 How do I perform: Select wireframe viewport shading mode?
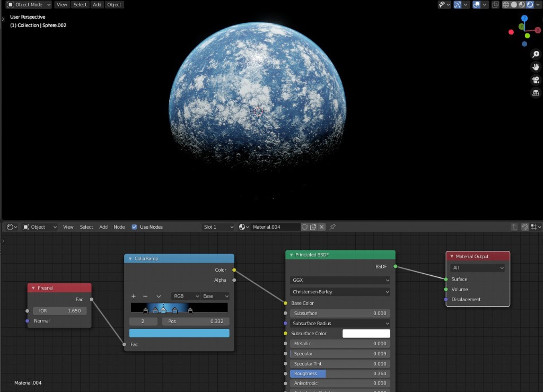click(x=506, y=5)
